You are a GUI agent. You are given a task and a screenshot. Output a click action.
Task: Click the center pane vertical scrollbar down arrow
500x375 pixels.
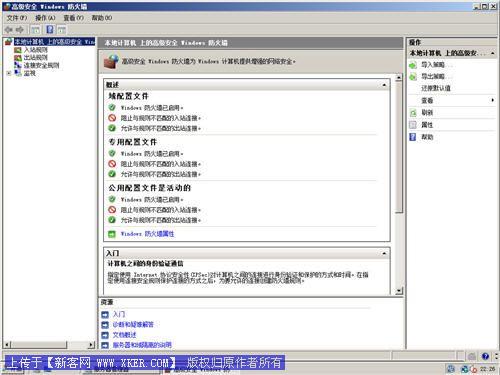[x=399, y=291]
